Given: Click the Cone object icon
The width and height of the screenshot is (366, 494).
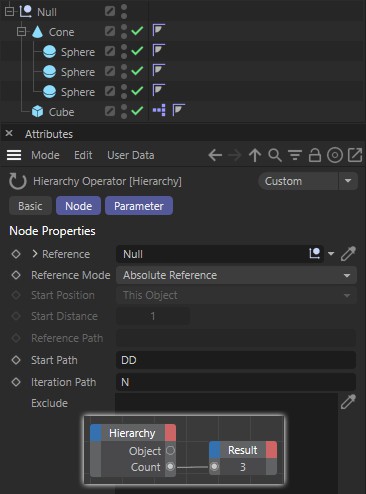Looking at the screenshot, I should [x=38, y=32].
